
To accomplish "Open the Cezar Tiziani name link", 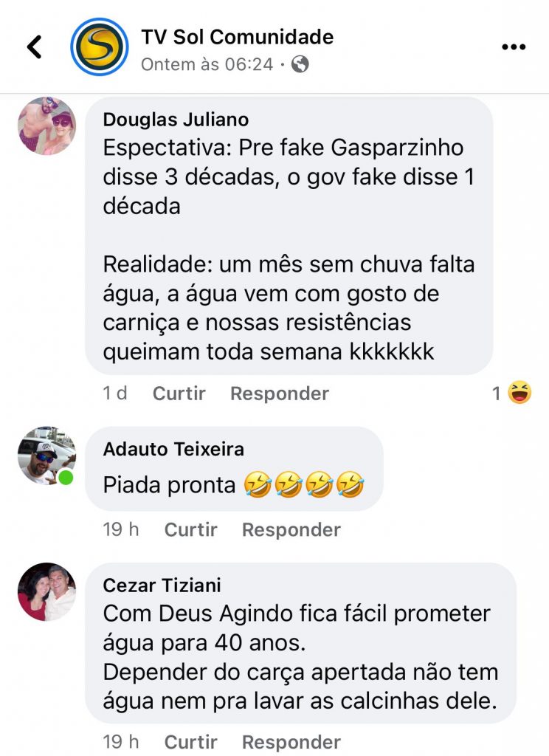I will point(162,585).
